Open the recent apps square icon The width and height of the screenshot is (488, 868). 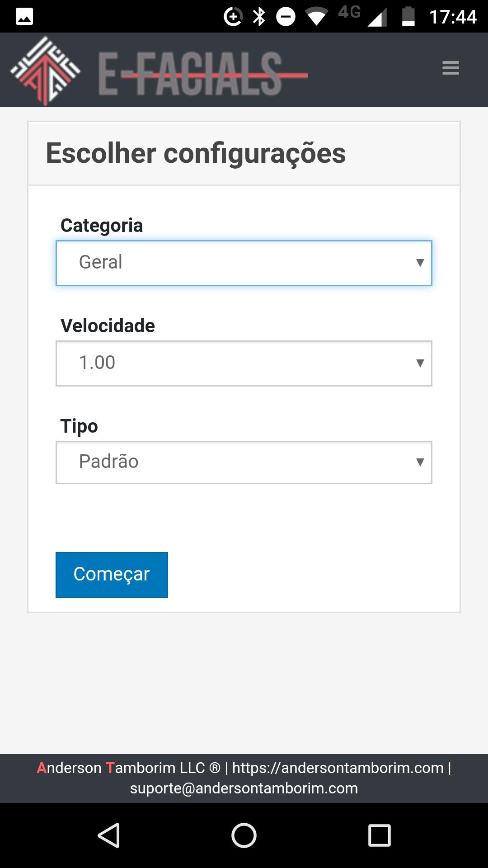[379, 835]
